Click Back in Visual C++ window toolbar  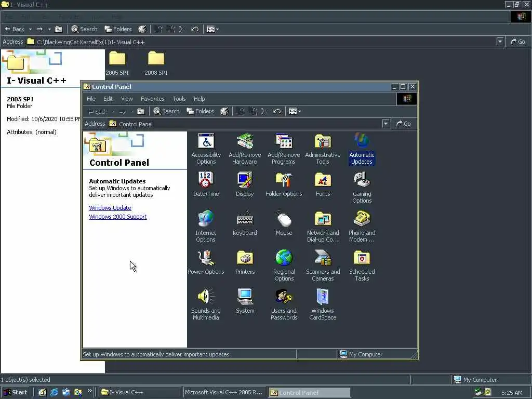coord(14,29)
